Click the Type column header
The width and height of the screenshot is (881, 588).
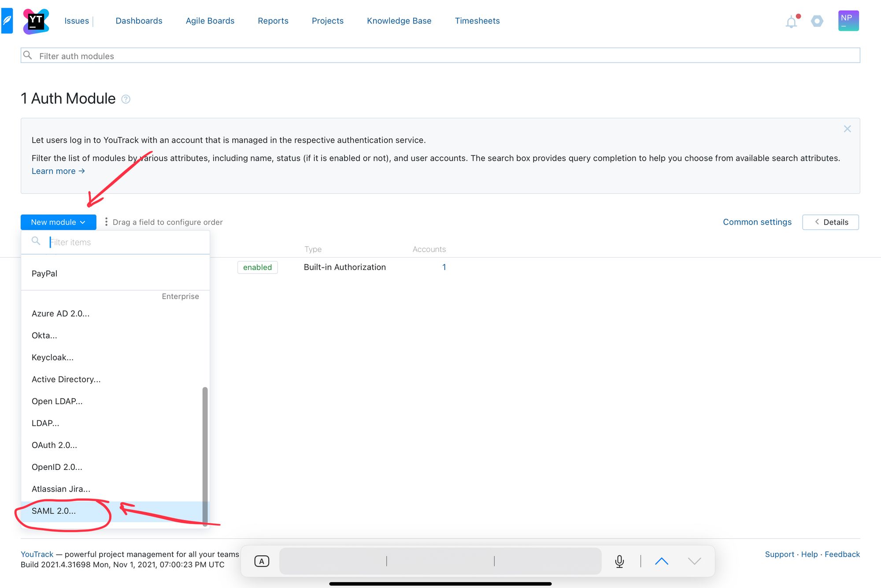coord(313,249)
